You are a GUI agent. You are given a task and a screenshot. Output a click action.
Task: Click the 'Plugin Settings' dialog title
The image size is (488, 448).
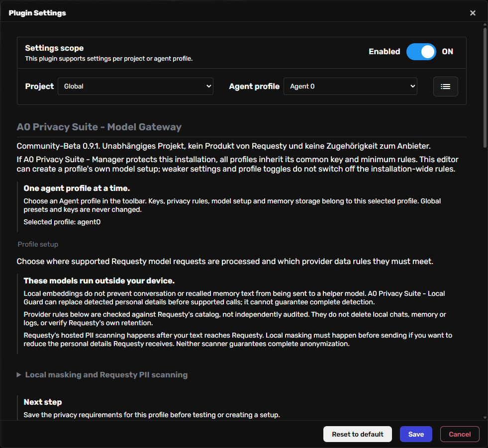click(x=37, y=13)
